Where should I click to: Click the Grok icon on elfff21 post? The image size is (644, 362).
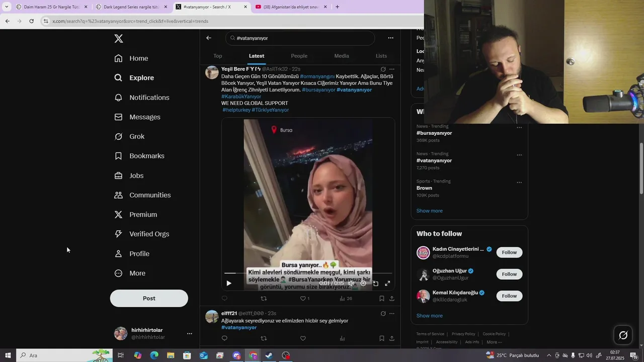tap(383, 314)
